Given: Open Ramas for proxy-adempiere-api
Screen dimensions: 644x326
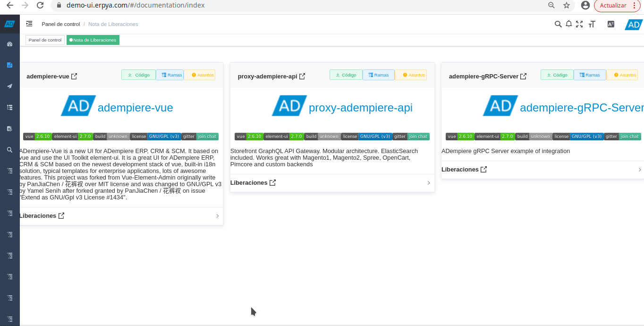Looking at the screenshot, I should [378, 75].
